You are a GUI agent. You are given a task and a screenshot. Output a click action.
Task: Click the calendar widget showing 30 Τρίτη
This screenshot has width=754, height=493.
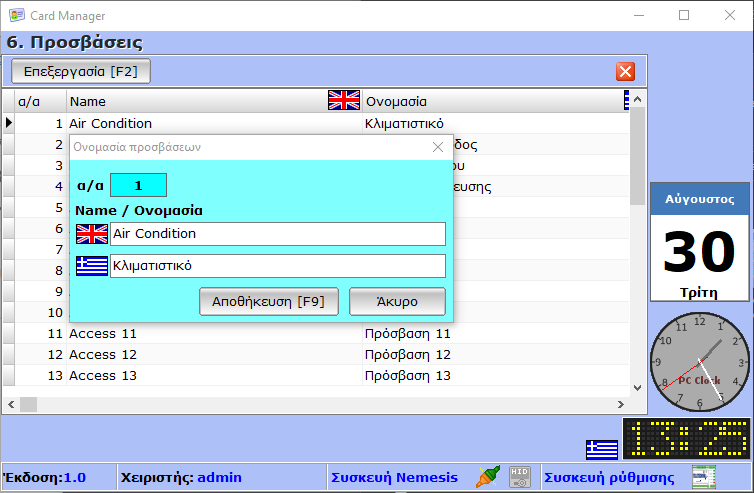click(x=699, y=241)
